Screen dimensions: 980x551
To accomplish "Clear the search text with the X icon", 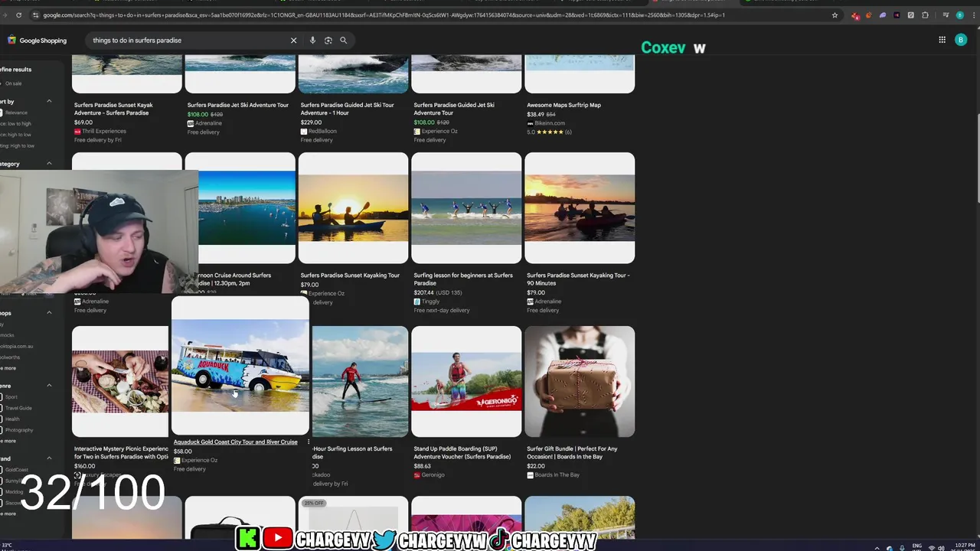I will pos(293,41).
